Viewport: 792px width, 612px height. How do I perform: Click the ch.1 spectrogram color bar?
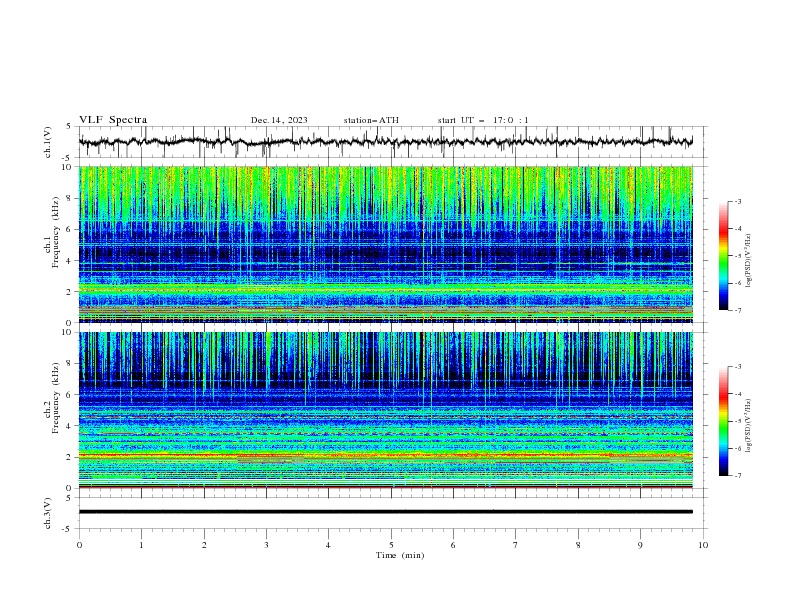click(723, 256)
